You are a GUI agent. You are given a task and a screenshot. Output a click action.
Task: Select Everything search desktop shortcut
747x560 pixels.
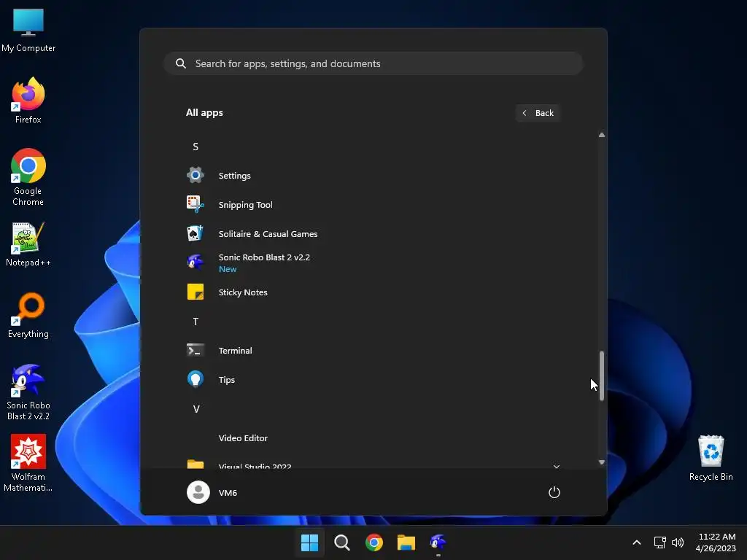click(x=28, y=316)
